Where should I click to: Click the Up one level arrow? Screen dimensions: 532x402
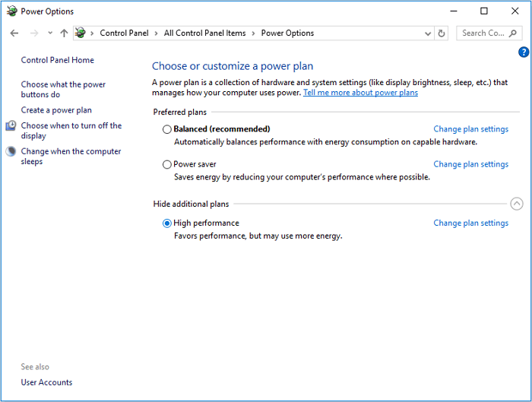tap(64, 33)
